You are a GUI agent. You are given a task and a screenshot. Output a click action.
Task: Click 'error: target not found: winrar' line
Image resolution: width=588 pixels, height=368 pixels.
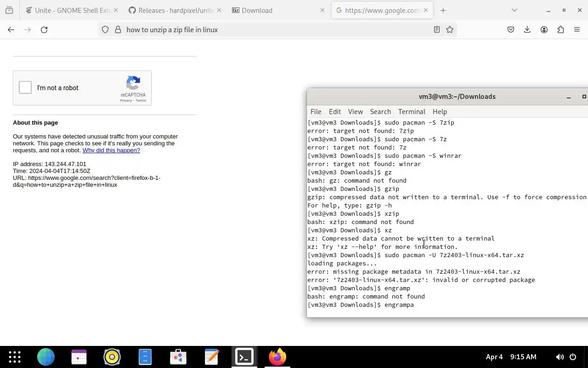point(364,164)
